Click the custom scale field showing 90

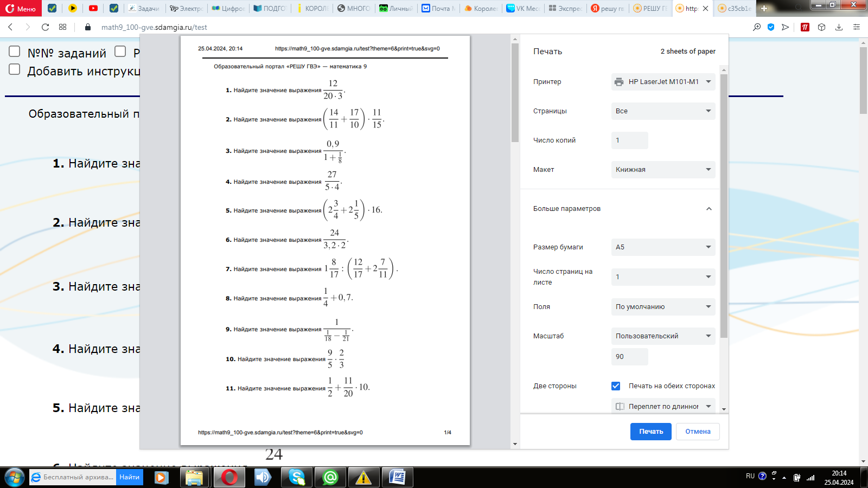click(629, 357)
